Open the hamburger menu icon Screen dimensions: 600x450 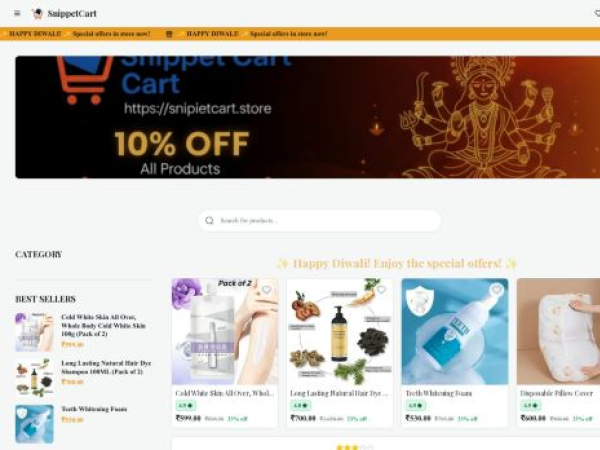pos(17,13)
